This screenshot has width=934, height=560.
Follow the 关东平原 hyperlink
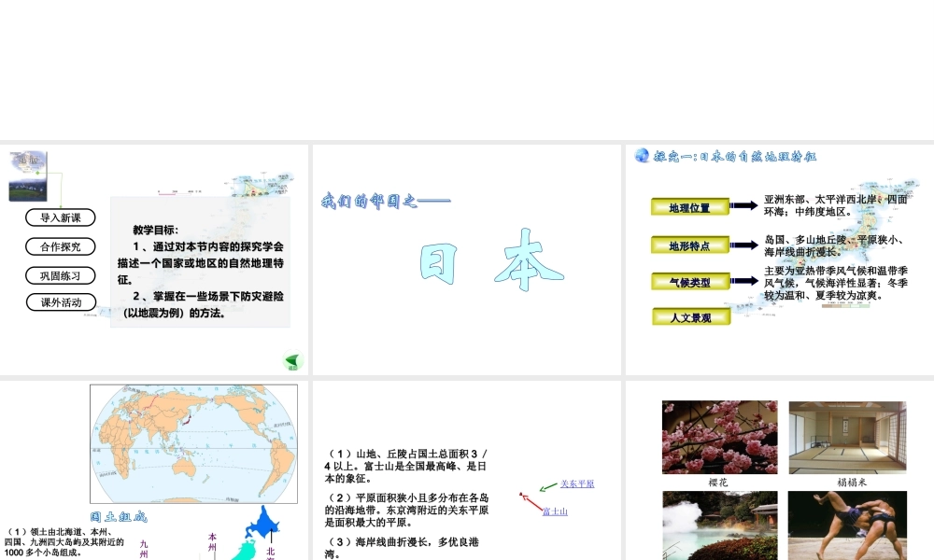click(x=576, y=483)
